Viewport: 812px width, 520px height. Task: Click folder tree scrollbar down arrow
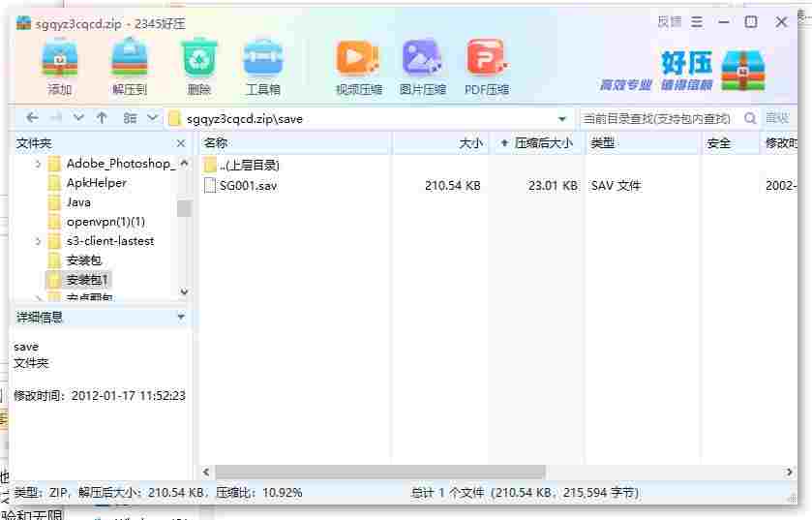coord(184,292)
